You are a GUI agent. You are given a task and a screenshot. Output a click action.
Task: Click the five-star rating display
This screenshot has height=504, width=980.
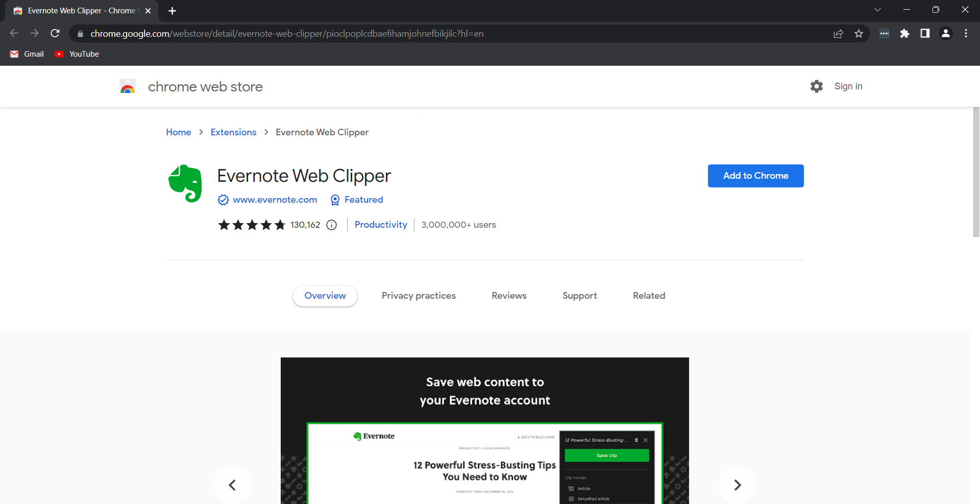pyautogui.click(x=251, y=225)
